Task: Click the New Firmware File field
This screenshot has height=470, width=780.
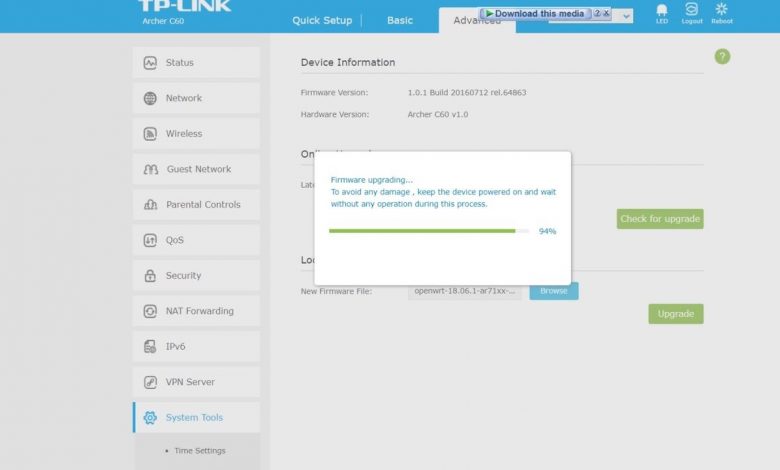Action: 465,291
